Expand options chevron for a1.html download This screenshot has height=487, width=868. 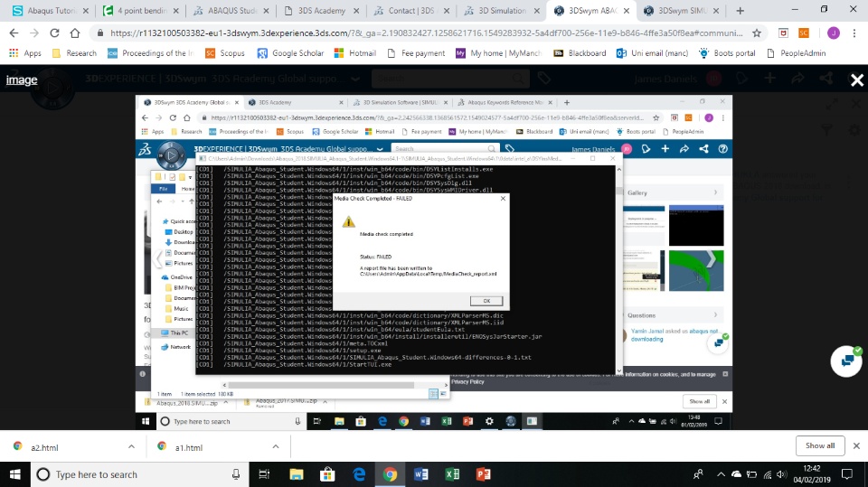pos(276,446)
